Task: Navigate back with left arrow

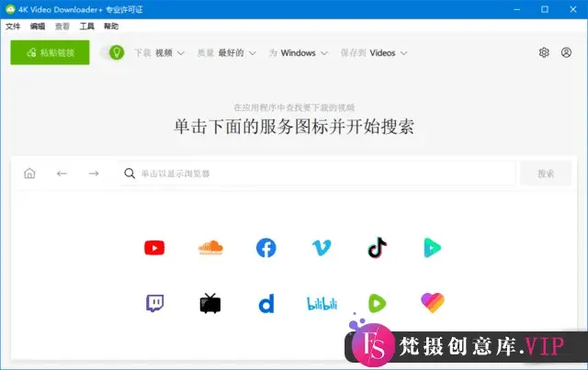Action: pos(62,174)
